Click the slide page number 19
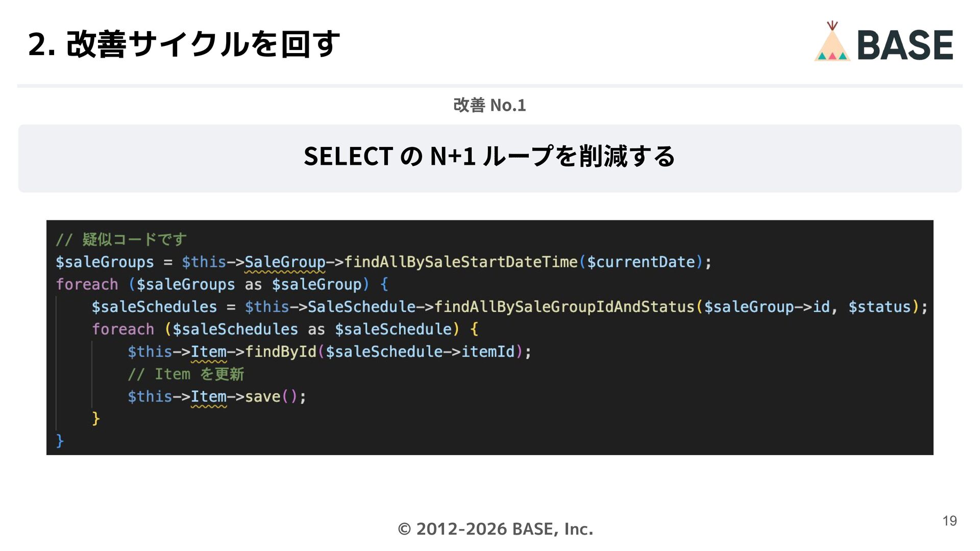 click(x=949, y=521)
